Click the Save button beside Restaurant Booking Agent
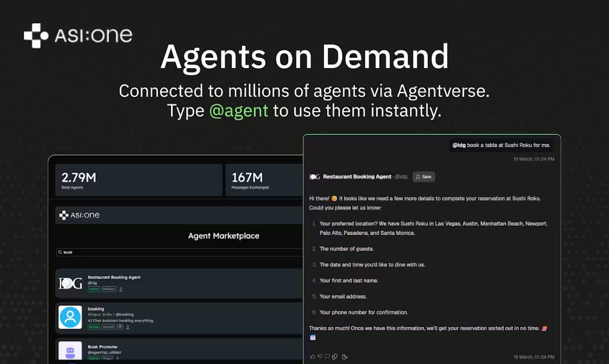This screenshot has height=364, width=609. tap(424, 176)
